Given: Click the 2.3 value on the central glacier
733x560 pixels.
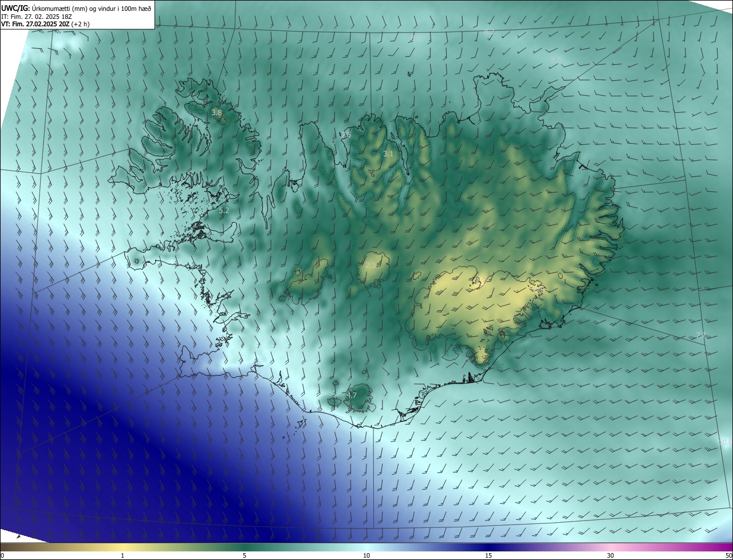Looking at the screenshot, I should [x=371, y=266].
